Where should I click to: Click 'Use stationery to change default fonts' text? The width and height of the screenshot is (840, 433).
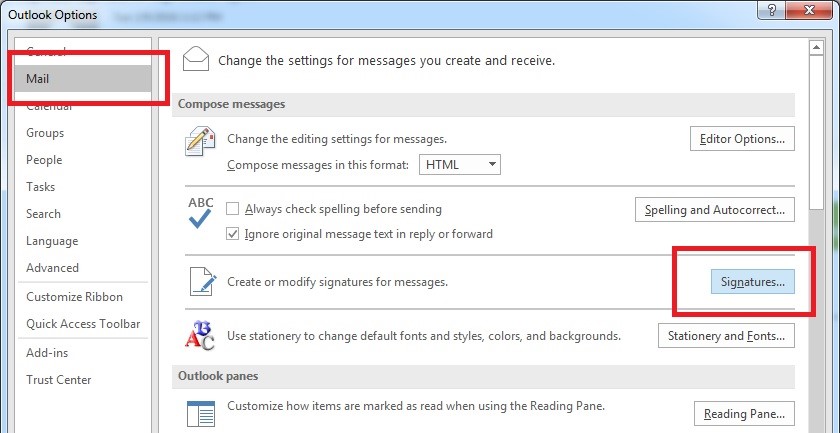pos(424,336)
